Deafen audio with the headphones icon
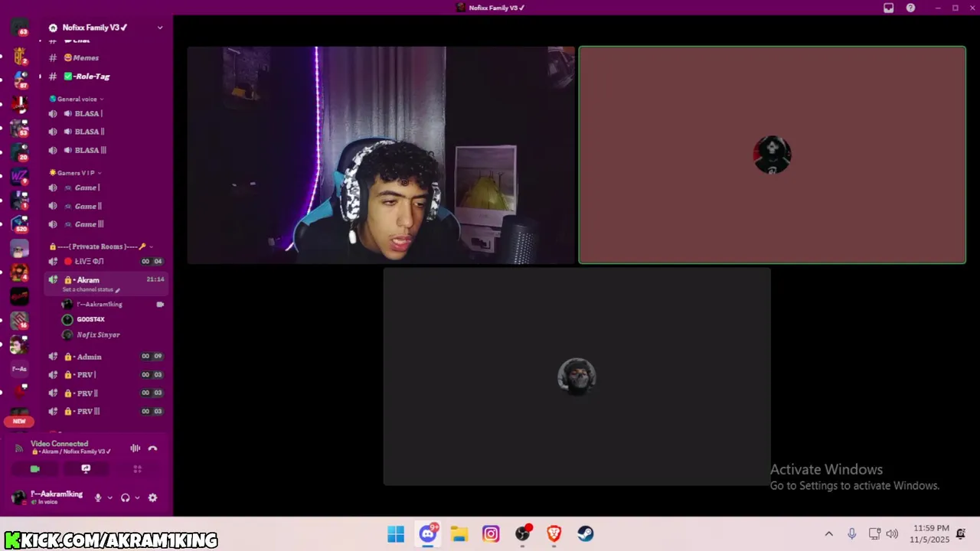Image resolution: width=980 pixels, height=551 pixels. click(x=126, y=497)
